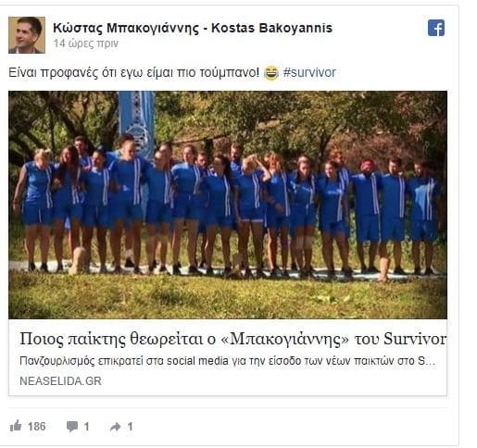Screen dimensions: 477x448
Task: Click the thumbs-up like icon
Action: pos(16,426)
